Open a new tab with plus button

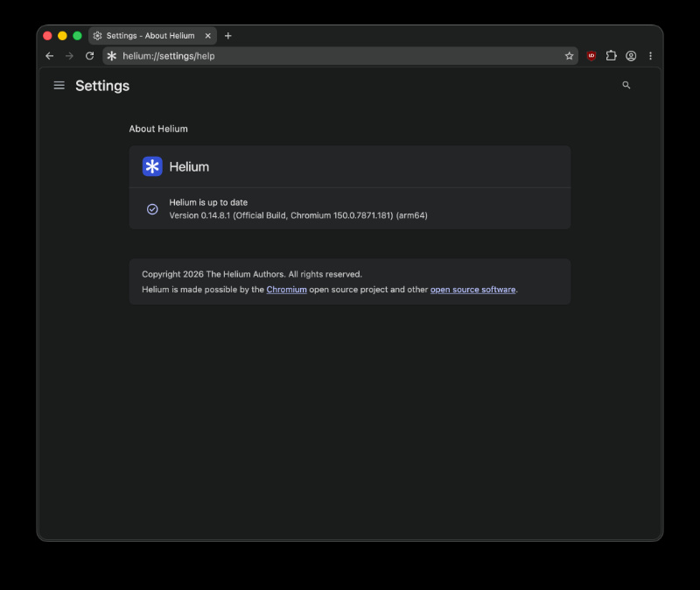(228, 36)
